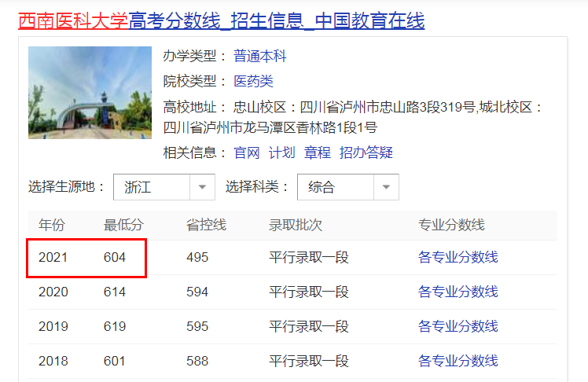Click the lowest score 619
This screenshot has width=588, height=382.
[114, 326]
